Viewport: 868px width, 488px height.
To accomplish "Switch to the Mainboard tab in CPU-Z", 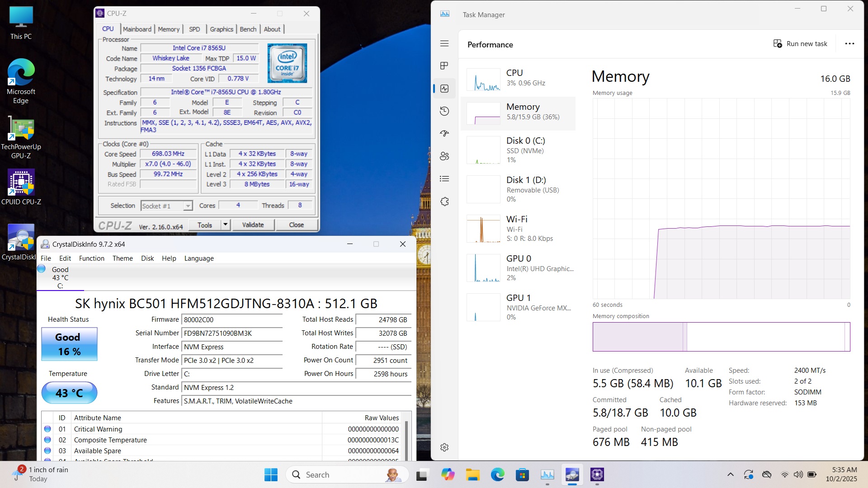I will [137, 29].
